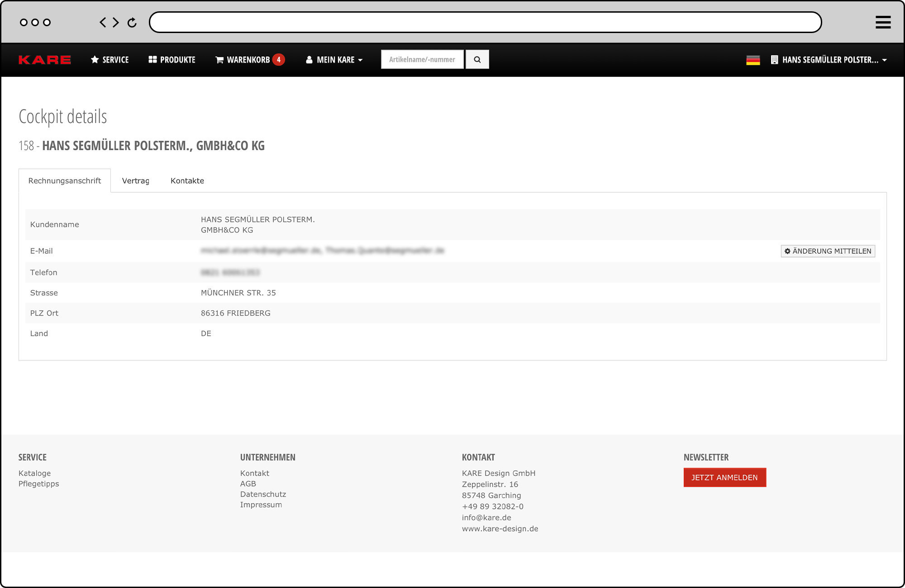Open the Produkte menu
The height and width of the screenshot is (588, 905).
pyautogui.click(x=172, y=60)
